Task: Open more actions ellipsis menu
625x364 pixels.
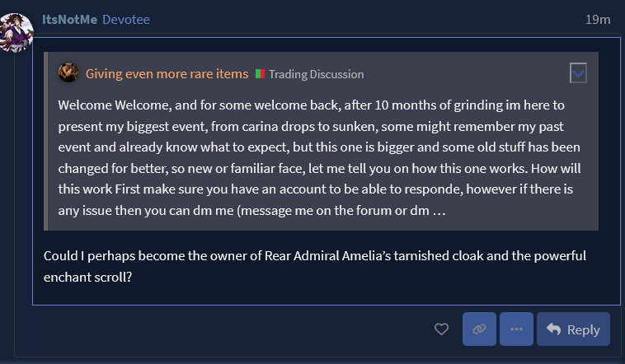Action: click(516, 329)
